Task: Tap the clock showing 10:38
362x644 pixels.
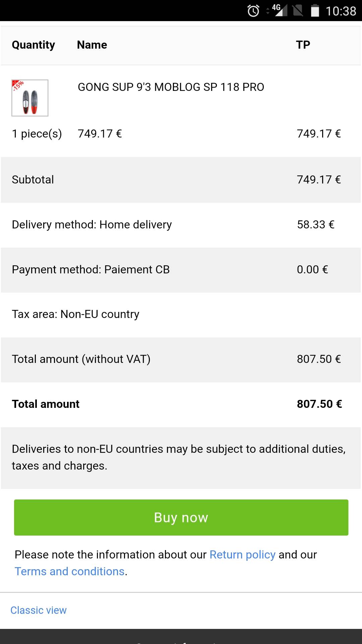Action: tap(341, 11)
